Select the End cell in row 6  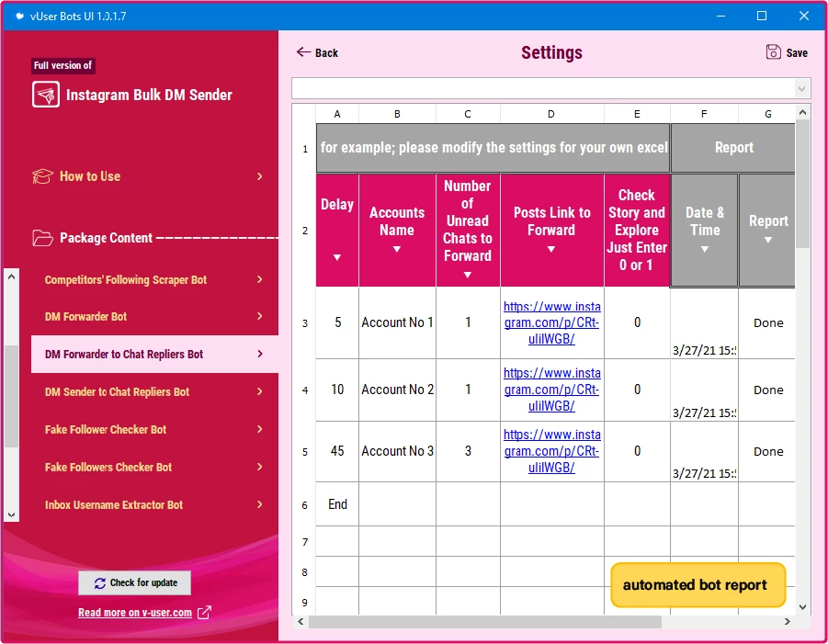tap(337, 504)
